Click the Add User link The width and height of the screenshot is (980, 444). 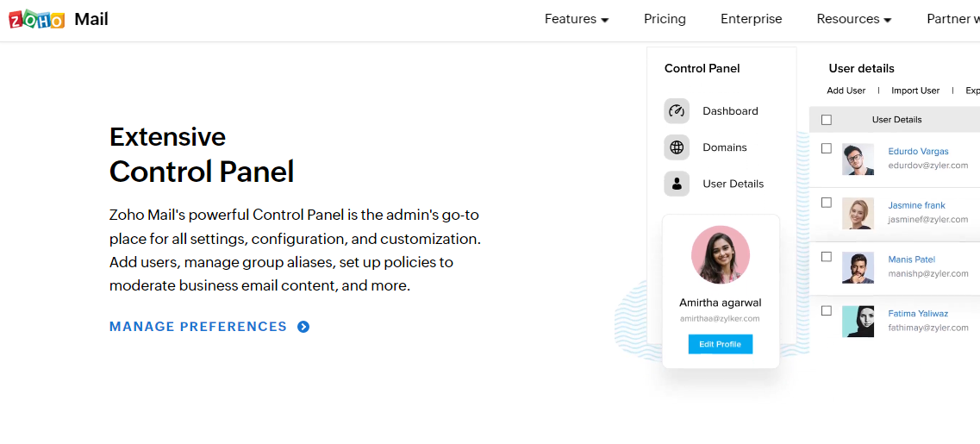(846, 91)
